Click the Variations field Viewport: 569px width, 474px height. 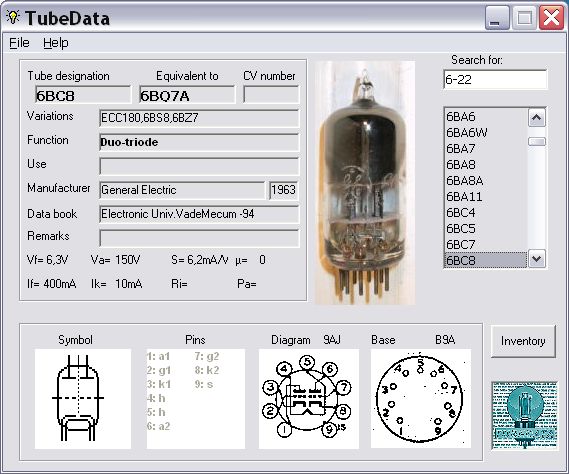click(199, 118)
